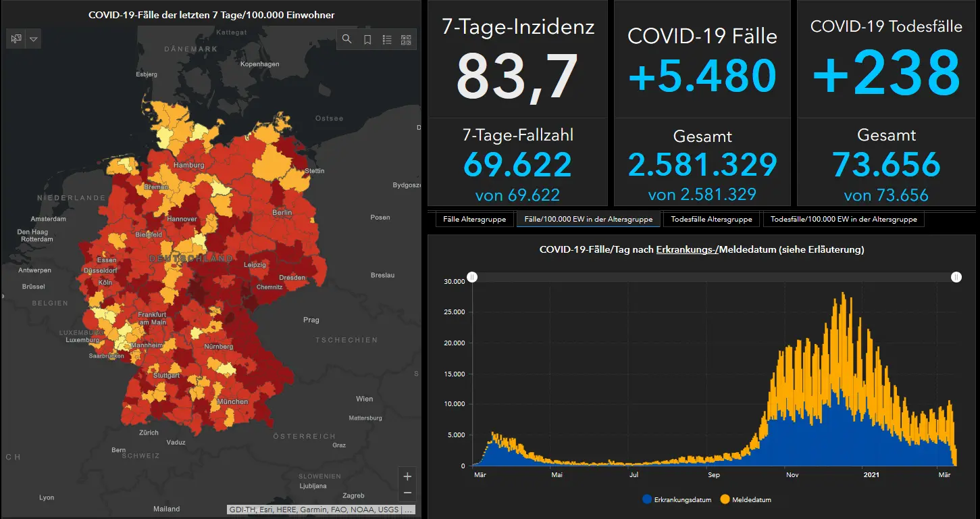The height and width of the screenshot is (519, 980).
Task: Show the map legend list
Action: [x=386, y=39]
